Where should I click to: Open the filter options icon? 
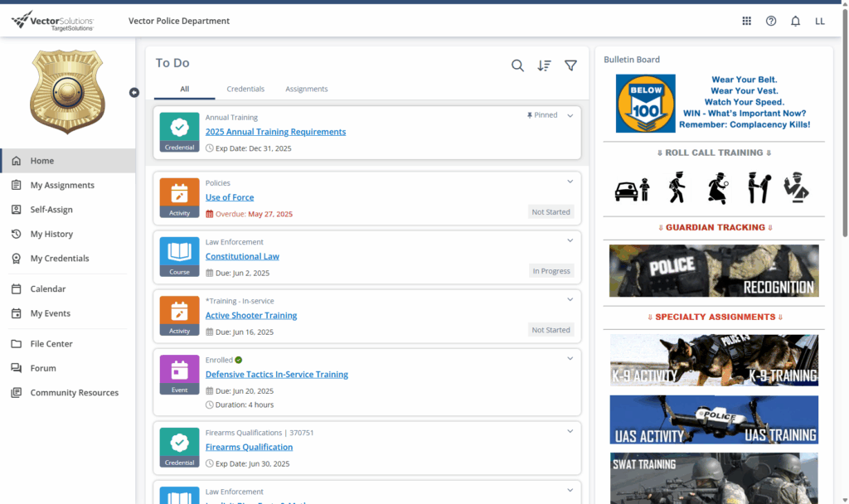click(570, 65)
